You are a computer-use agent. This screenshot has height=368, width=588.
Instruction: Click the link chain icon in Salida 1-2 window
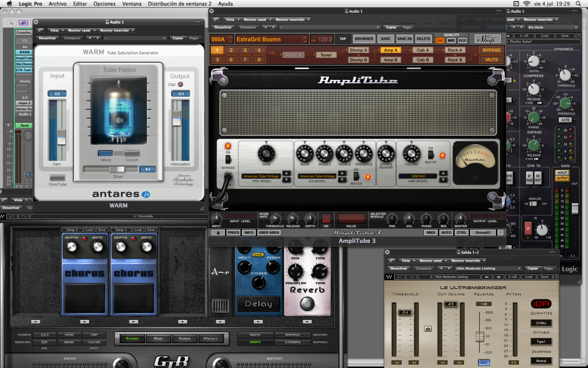pyautogui.click(x=391, y=261)
